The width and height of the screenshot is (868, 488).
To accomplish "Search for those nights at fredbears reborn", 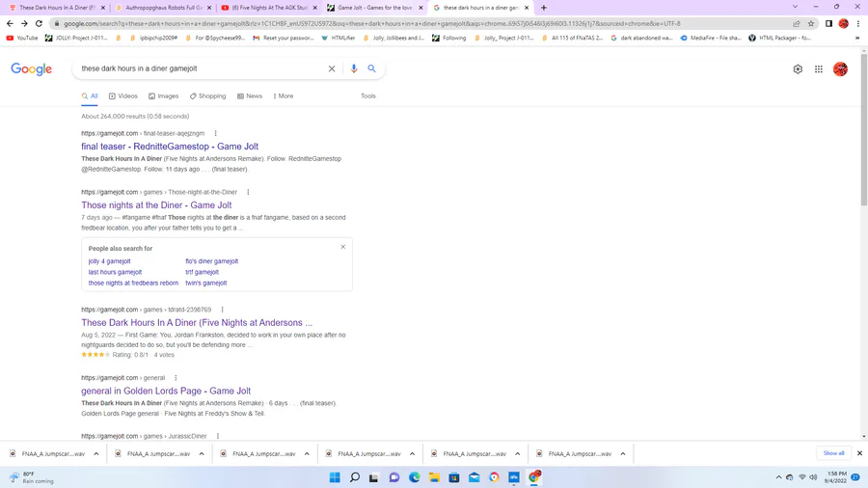I will (133, 283).
